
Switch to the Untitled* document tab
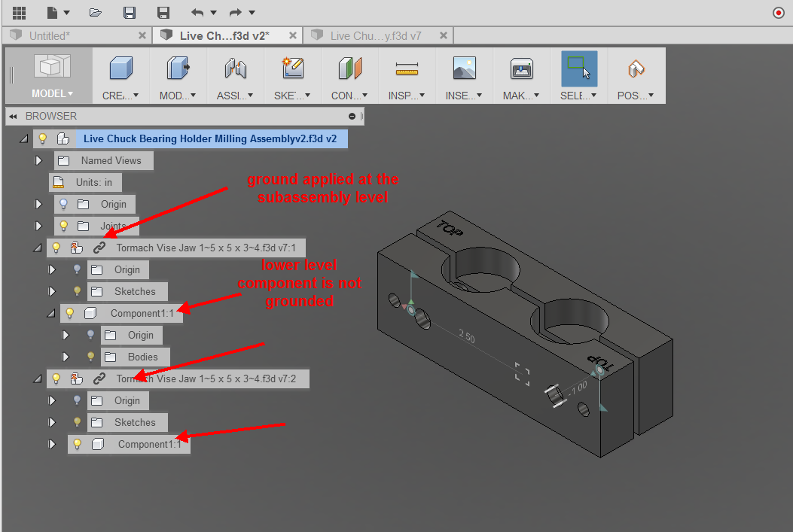50,35
